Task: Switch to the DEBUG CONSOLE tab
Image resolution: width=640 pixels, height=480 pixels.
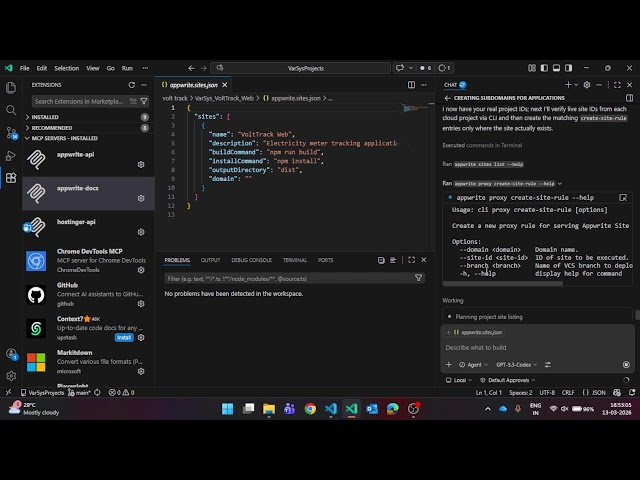Action: (x=251, y=260)
